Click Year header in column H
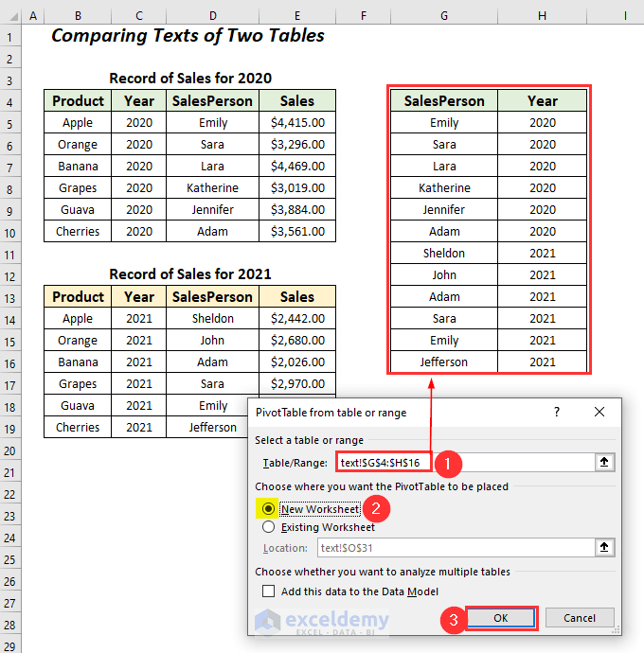Image resolution: width=644 pixels, height=653 pixels. [x=542, y=100]
